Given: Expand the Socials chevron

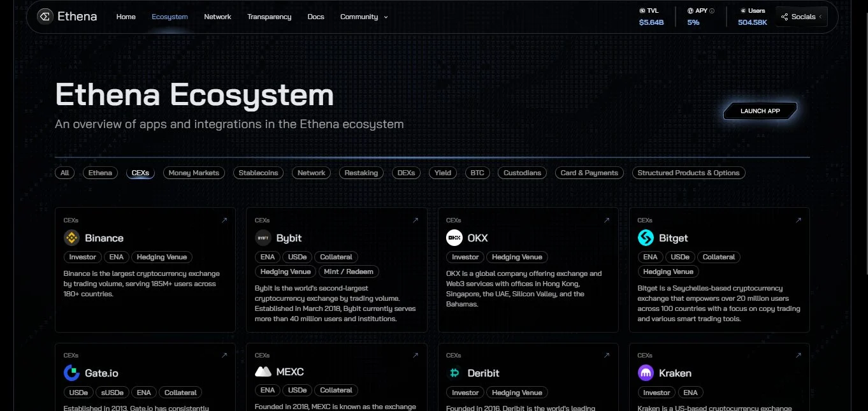Looking at the screenshot, I should coord(820,17).
